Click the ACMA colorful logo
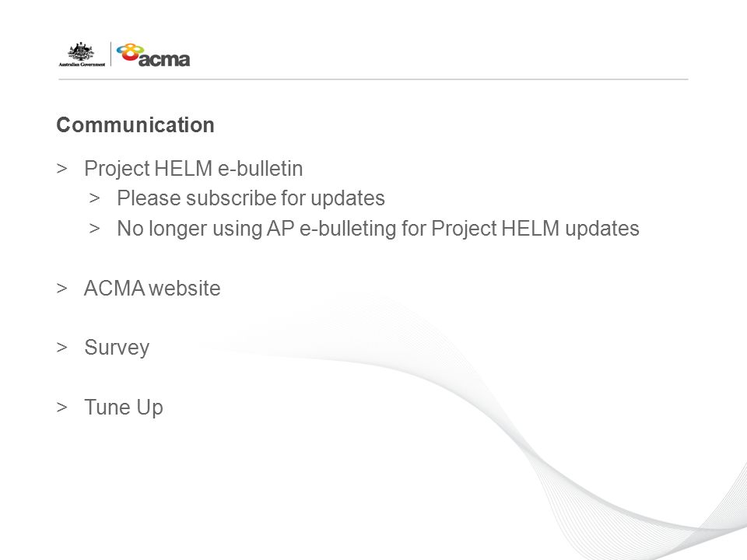Screen dimensions: 747x560 pyautogui.click(x=153, y=54)
